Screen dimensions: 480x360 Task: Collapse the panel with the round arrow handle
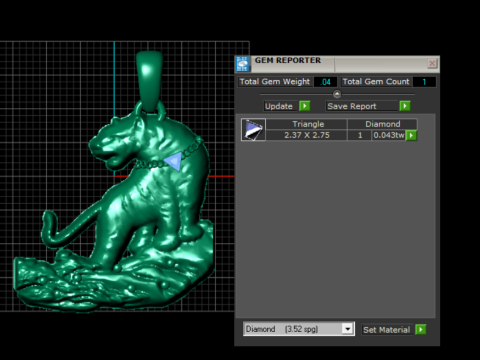[x=337, y=94]
